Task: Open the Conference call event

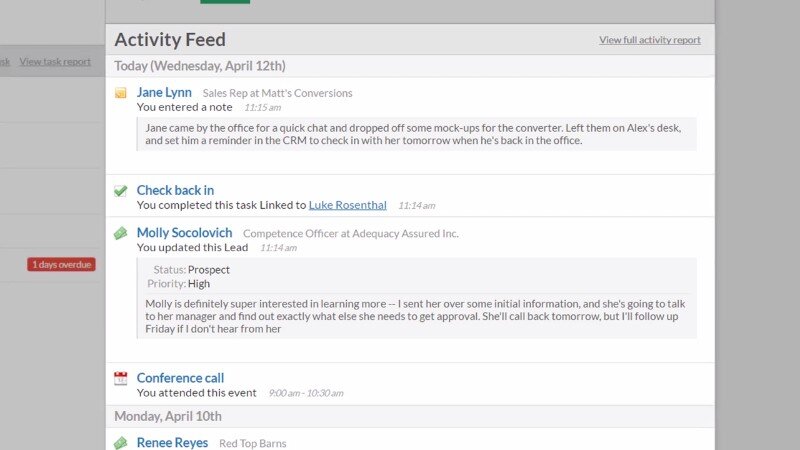Action: pyautogui.click(x=180, y=378)
